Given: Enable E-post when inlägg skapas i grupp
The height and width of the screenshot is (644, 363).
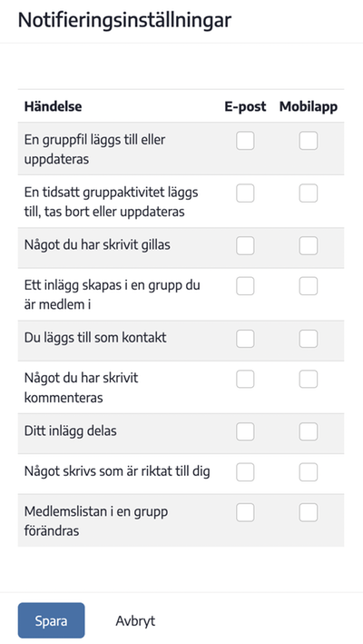Looking at the screenshot, I should (x=245, y=286).
